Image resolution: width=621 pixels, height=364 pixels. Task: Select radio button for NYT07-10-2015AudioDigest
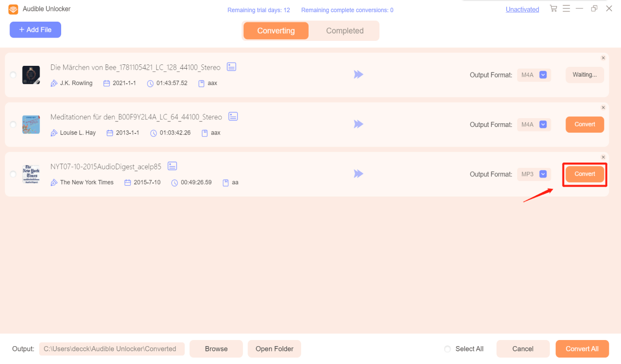click(13, 174)
